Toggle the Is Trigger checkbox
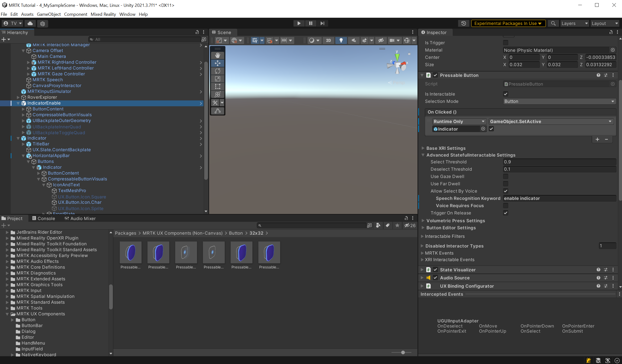 (506, 43)
